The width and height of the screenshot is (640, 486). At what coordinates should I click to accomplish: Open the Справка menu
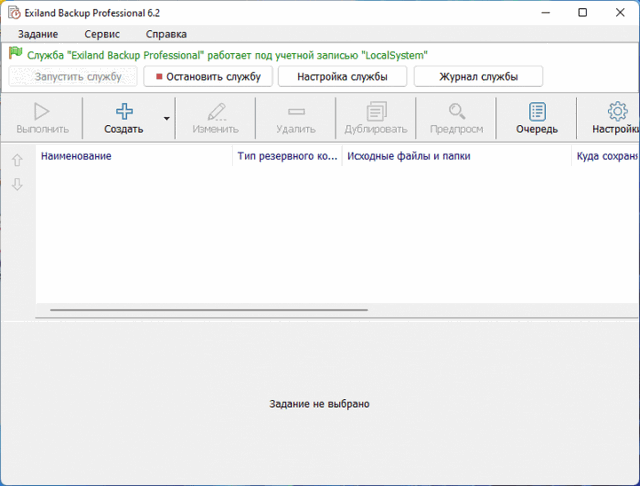coord(166,34)
